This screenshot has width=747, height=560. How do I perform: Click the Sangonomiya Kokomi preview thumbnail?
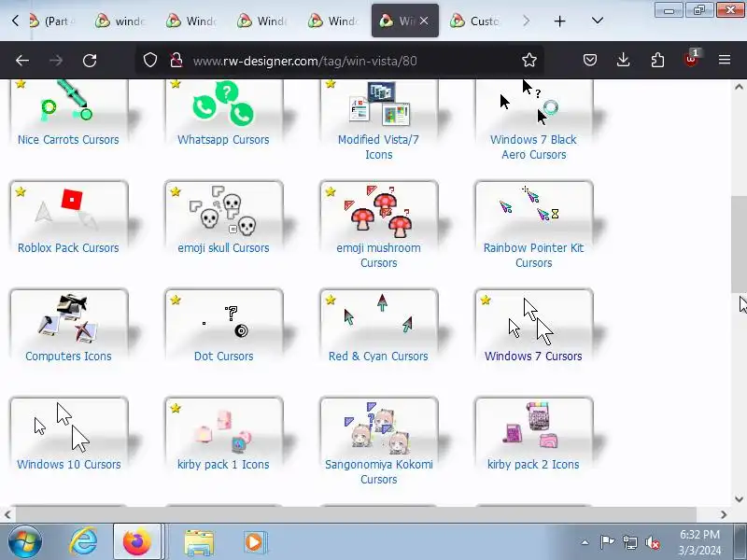pyautogui.click(x=379, y=427)
